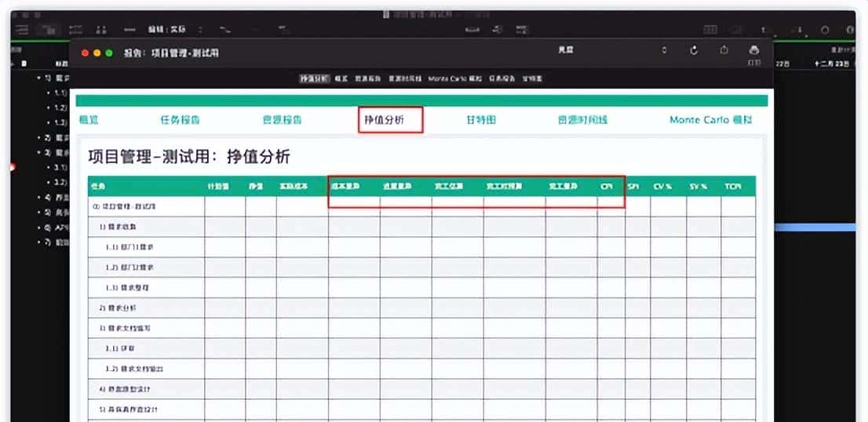Click the hamburger icon in main window toolbar
The image size is (868, 422).
point(23,30)
